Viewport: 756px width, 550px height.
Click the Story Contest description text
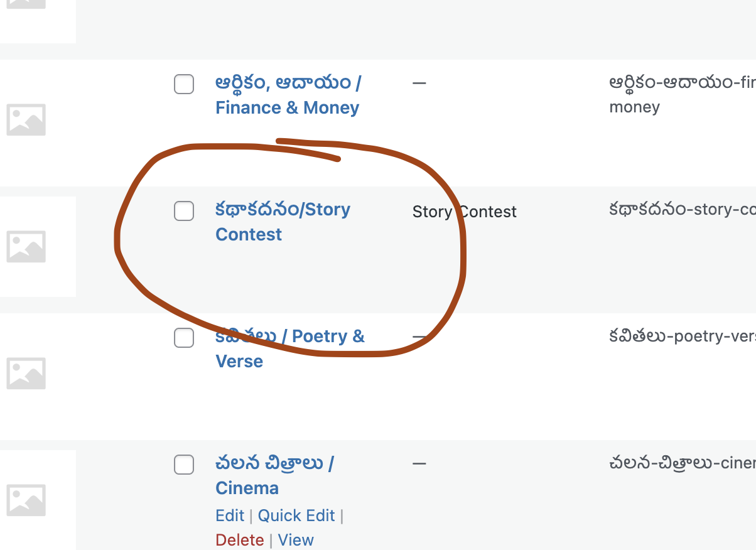pyautogui.click(x=465, y=212)
